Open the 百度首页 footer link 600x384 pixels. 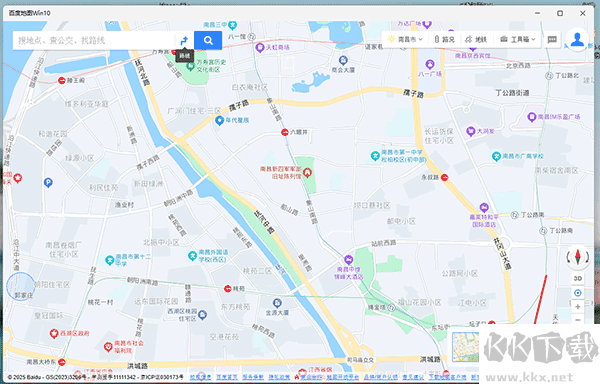[x=227, y=377]
